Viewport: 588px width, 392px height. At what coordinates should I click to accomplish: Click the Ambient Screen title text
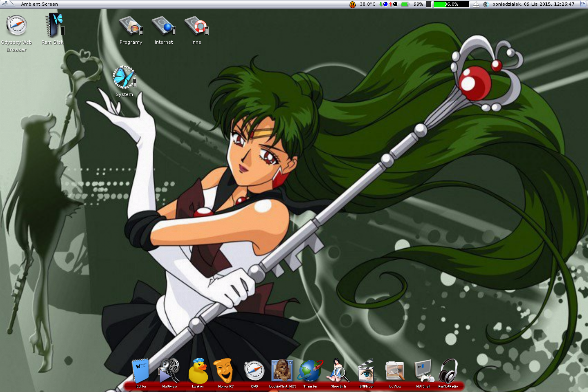point(39,4)
